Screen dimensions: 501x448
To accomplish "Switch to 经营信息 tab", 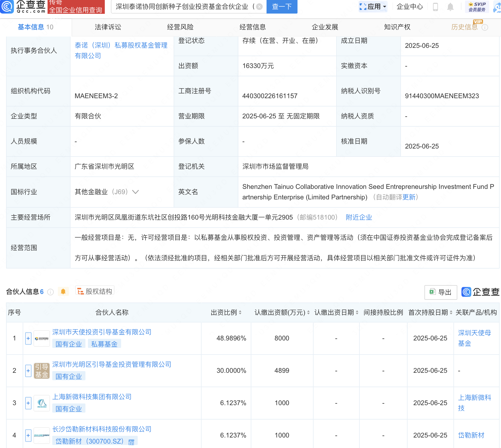I will pos(253,27).
